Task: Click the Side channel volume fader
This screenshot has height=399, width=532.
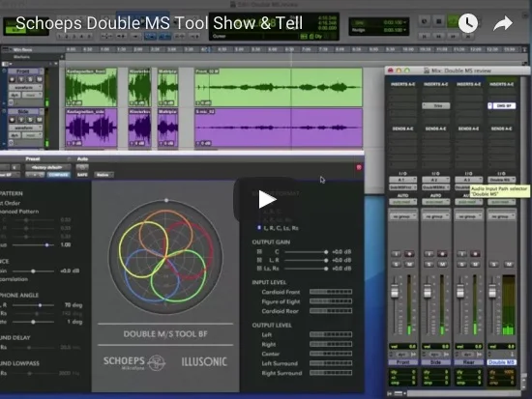Action: [x=428, y=292]
